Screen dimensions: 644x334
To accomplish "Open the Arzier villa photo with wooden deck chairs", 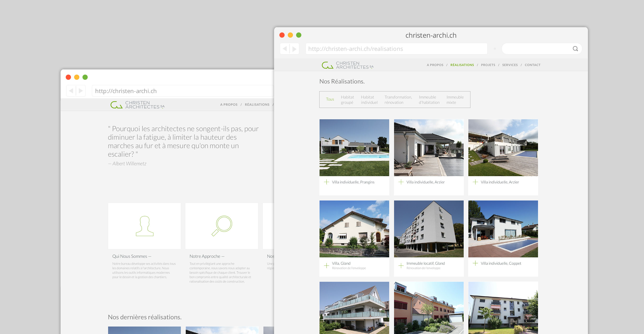I will 429,147.
